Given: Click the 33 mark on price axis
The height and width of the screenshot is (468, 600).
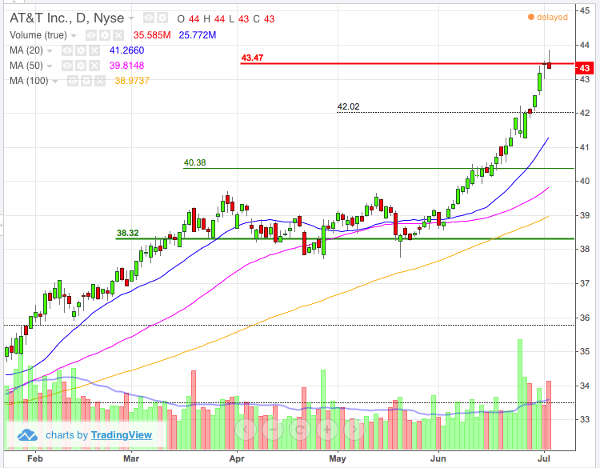Looking at the screenshot, I should (584, 419).
